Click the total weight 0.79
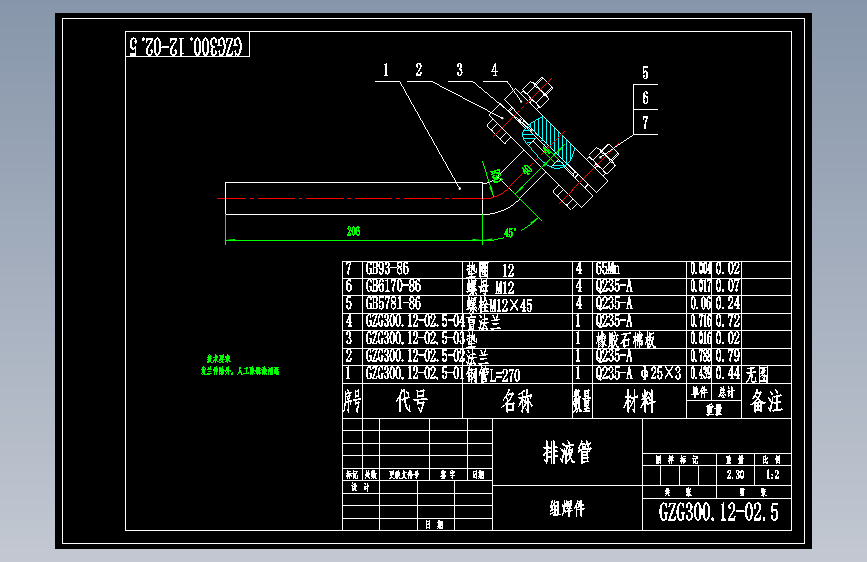The width and height of the screenshot is (867, 562). pyautogui.click(x=727, y=356)
